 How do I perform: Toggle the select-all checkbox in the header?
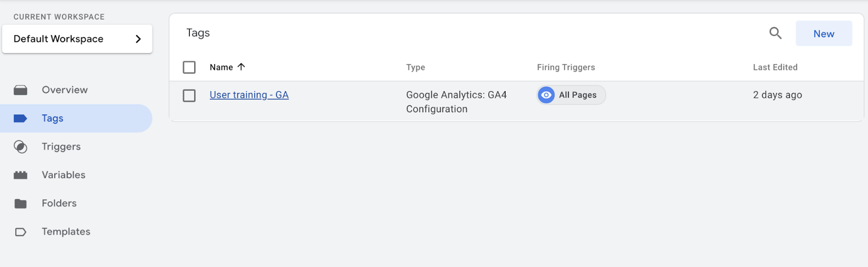click(189, 67)
